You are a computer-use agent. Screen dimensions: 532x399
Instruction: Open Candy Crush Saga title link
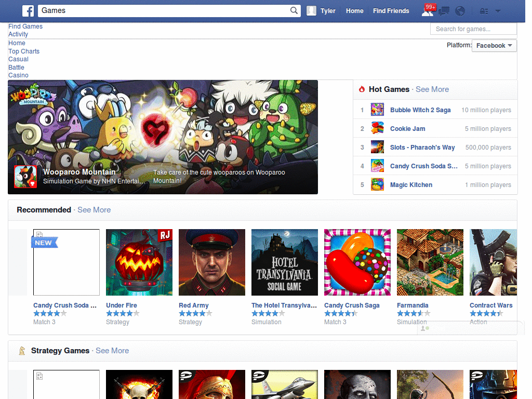(352, 305)
